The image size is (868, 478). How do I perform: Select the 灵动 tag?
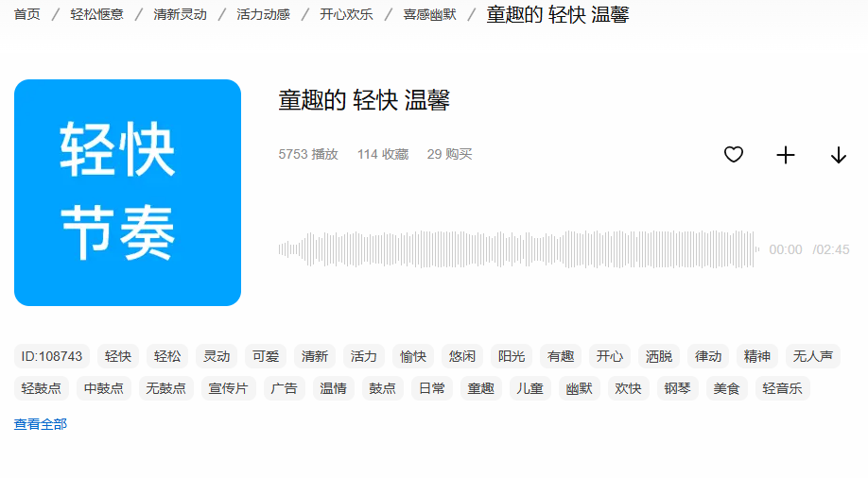(x=217, y=356)
